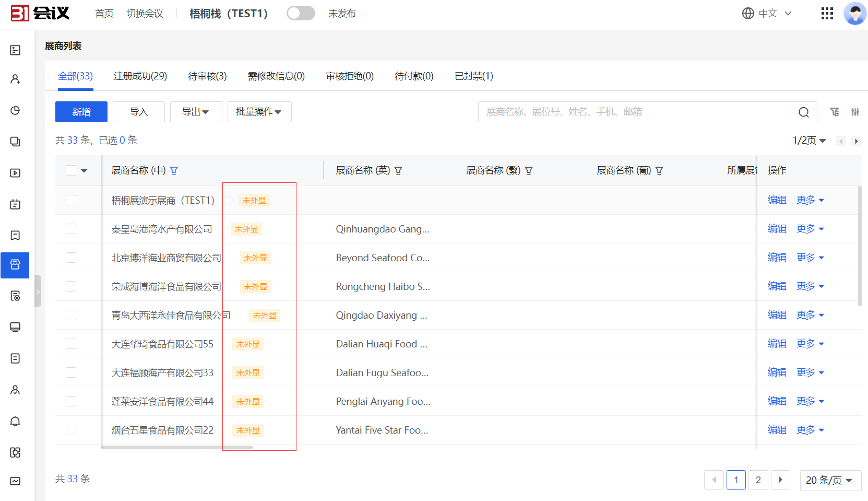Image resolution: width=868 pixels, height=501 pixels.
Task: Open the 20 条/页 page size selector
Action: coord(829,480)
